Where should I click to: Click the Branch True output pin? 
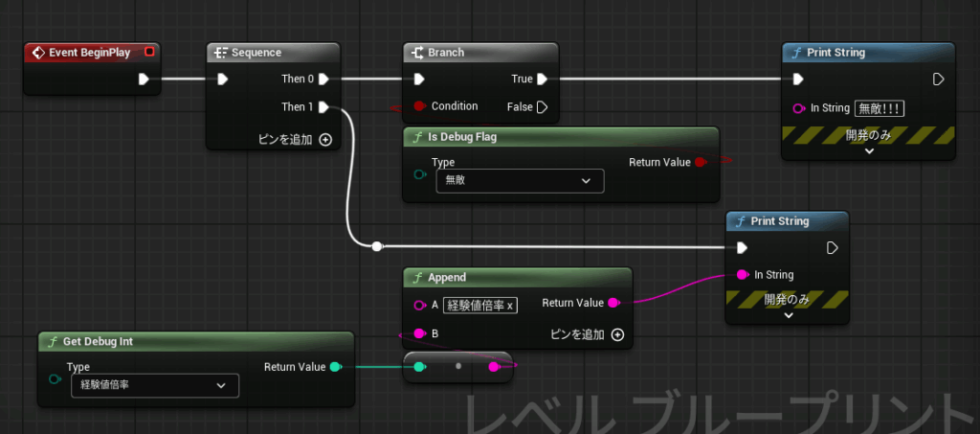coord(542,79)
